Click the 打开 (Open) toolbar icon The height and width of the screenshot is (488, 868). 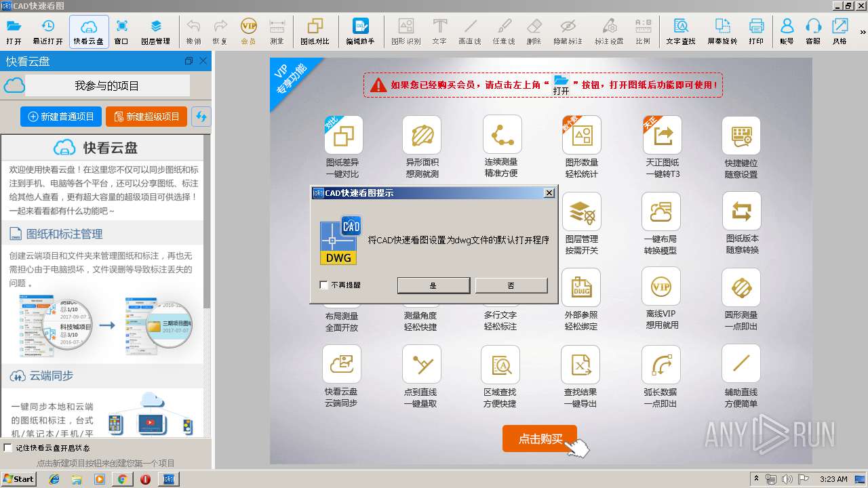coord(14,31)
